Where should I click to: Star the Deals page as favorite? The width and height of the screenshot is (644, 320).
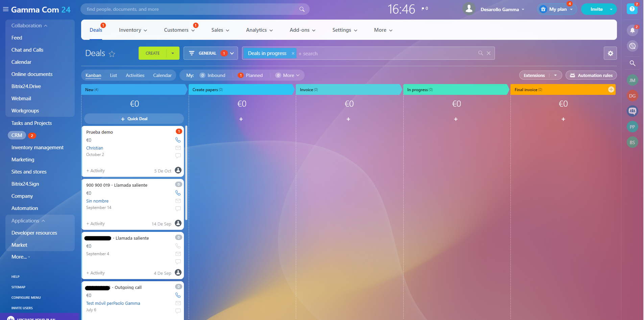pos(112,54)
